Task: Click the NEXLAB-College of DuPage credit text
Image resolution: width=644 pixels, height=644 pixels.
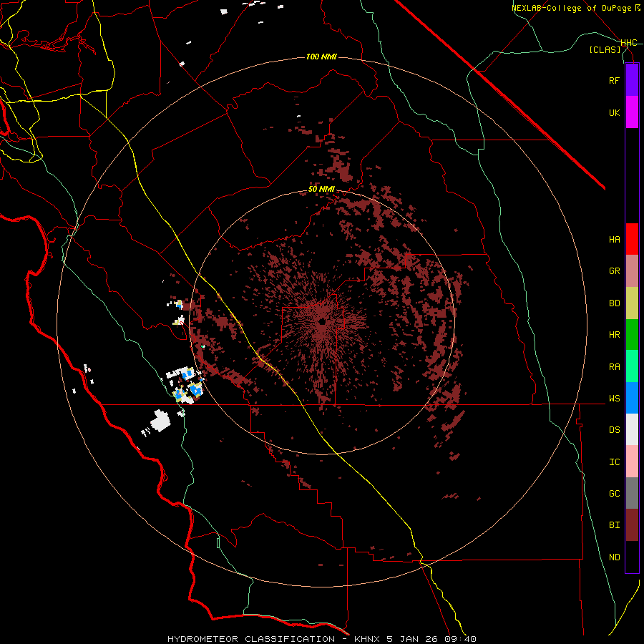Action: pyautogui.click(x=571, y=8)
